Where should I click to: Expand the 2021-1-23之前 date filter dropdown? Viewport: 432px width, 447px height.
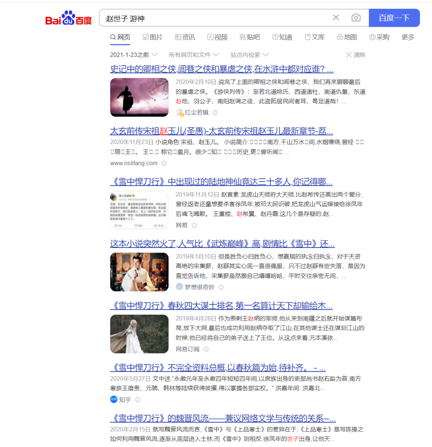[134, 55]
